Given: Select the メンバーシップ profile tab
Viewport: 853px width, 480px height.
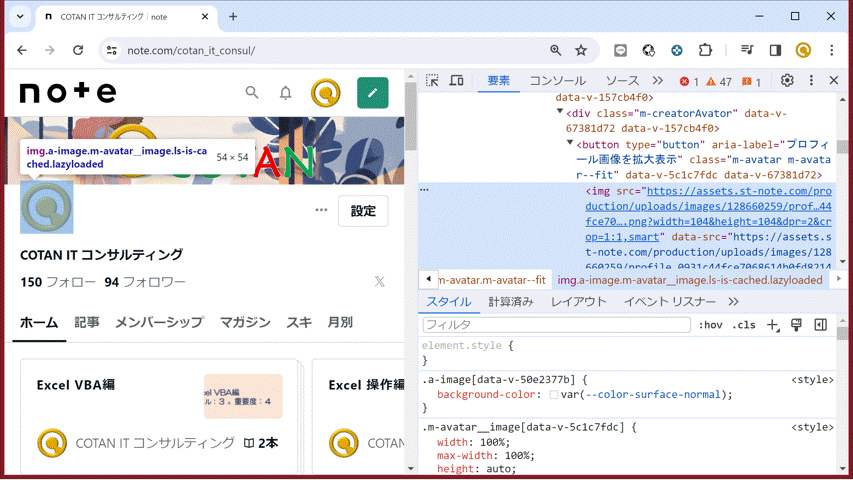Looking at the screenshot, I should coord(159,322).
